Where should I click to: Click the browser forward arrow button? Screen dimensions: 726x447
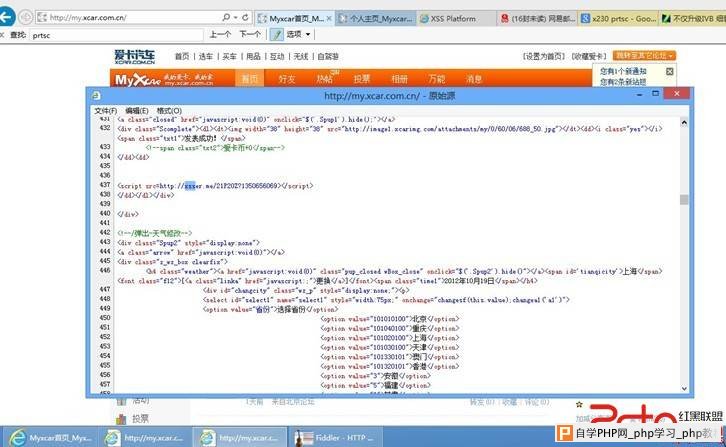[x=26, y=17]
